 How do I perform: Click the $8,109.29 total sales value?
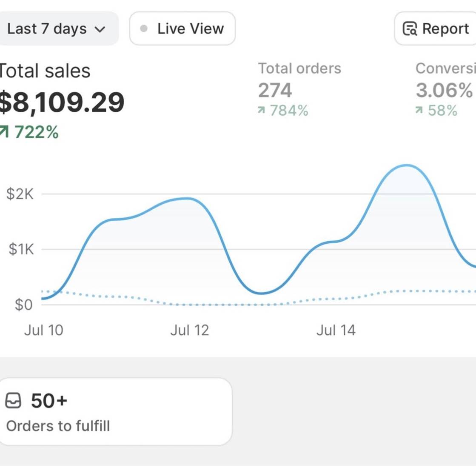61,102
